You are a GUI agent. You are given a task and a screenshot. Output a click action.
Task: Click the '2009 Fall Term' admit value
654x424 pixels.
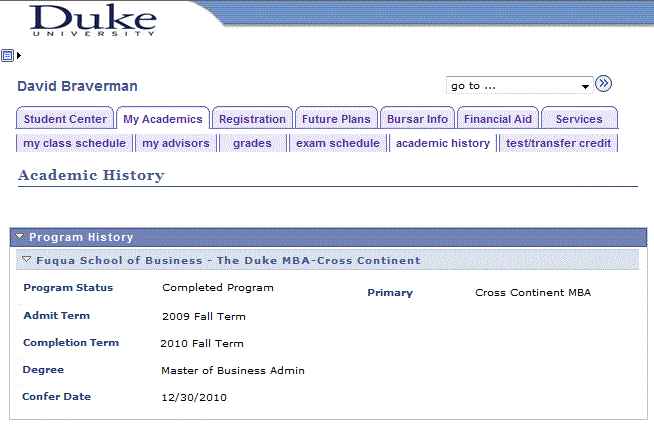204,316
